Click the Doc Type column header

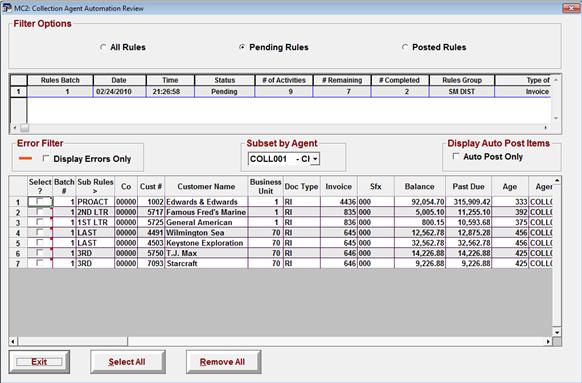pyautogui.click(x=301, y=186)
